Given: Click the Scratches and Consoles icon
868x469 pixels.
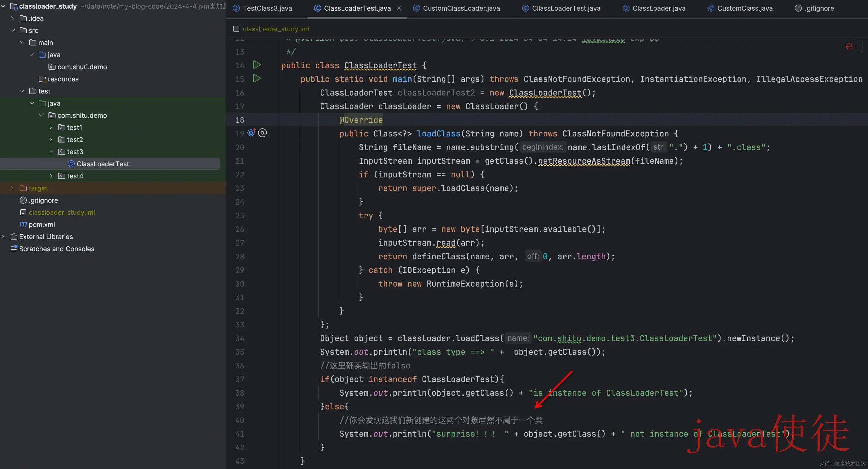Looking at the screenshot, I should [x=14, y=248].
